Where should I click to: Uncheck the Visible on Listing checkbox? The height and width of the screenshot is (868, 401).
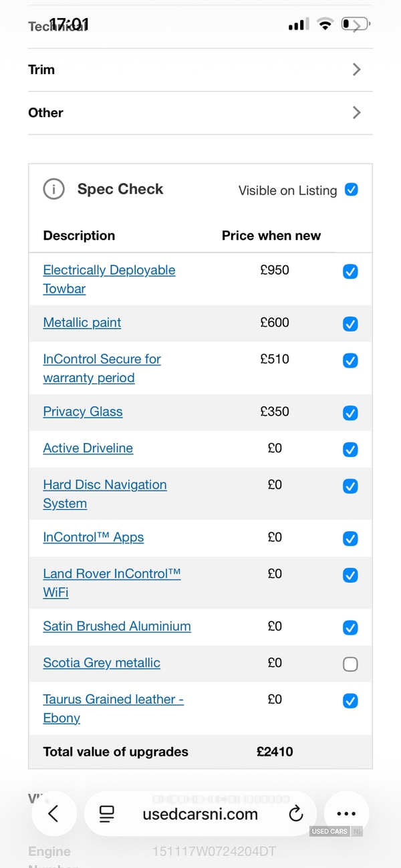point(351,190)
